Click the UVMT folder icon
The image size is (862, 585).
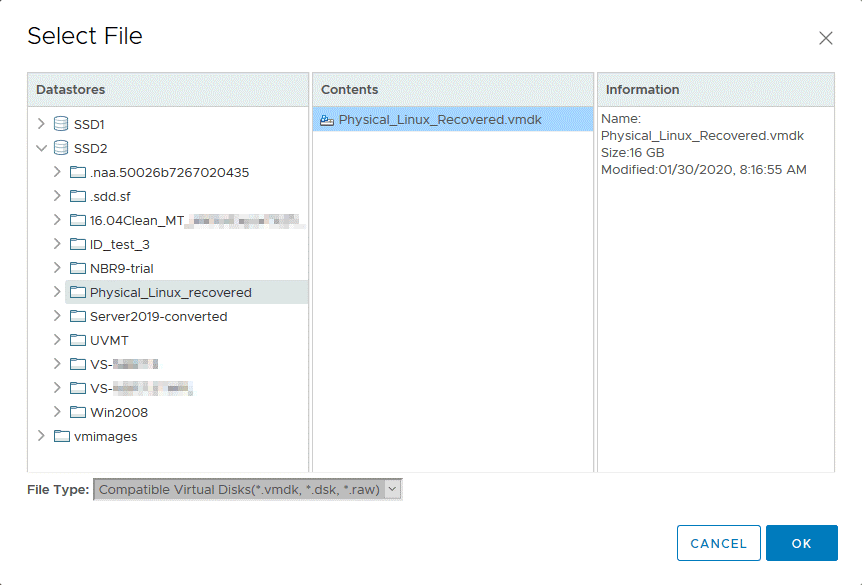[x=78, y=340]
